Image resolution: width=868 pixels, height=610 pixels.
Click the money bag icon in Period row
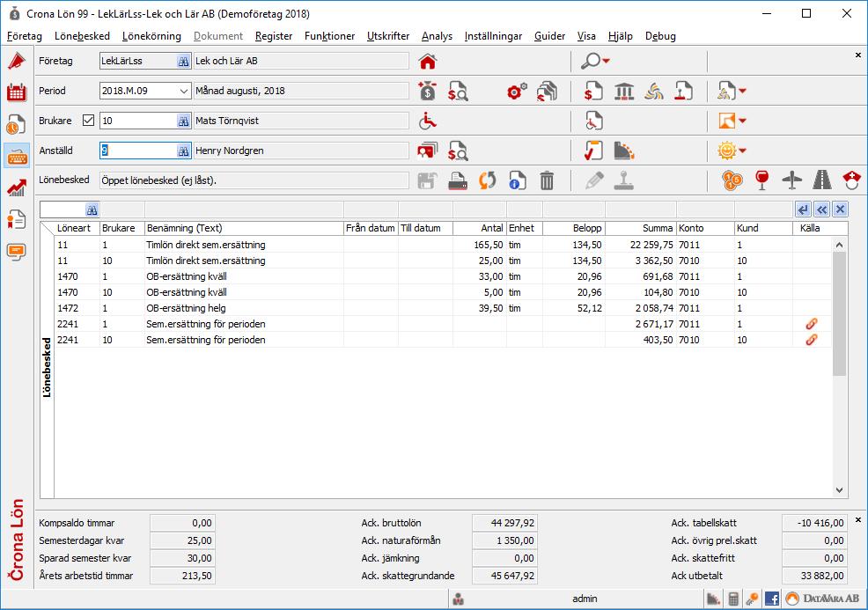coord(427,92)
